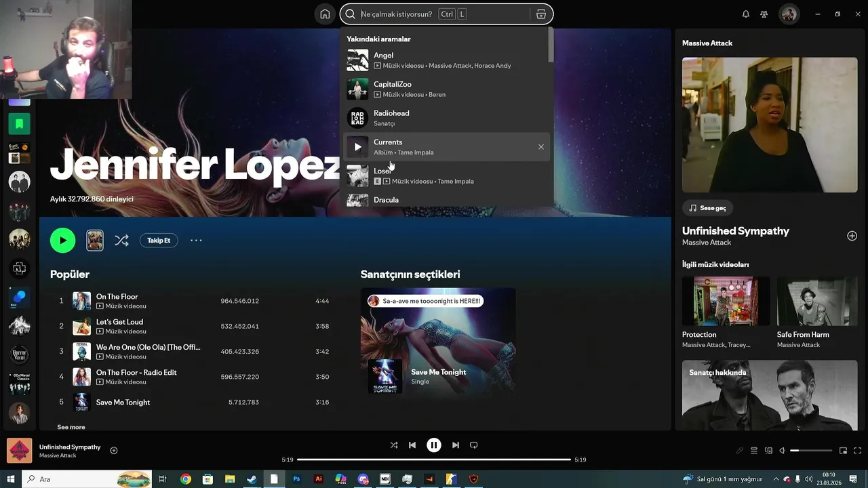Click the now-playing music video thumbnail
The image size is (868, 488).
pyautogui.click(x=770, y=125)
